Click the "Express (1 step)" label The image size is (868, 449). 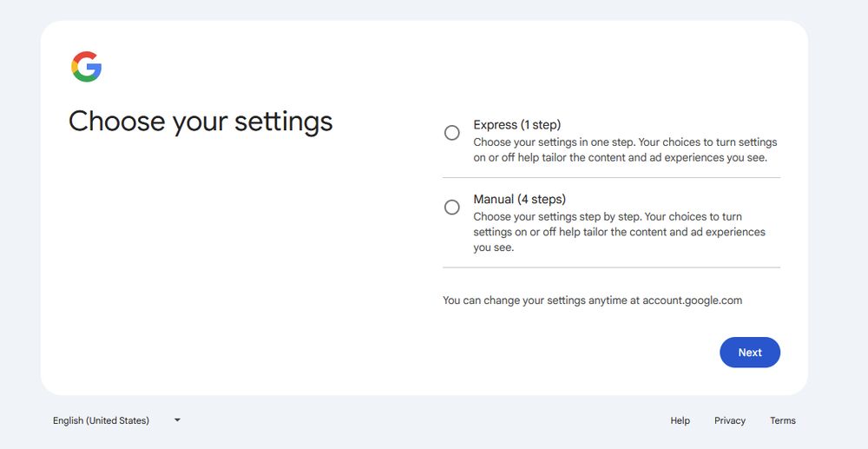(516, 125)
